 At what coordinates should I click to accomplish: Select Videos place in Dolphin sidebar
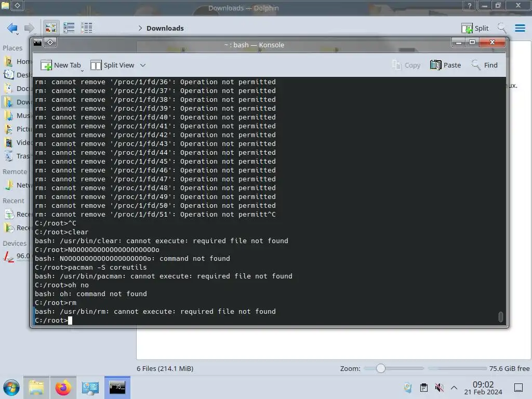pyautogui.click(x=17, y=143)
